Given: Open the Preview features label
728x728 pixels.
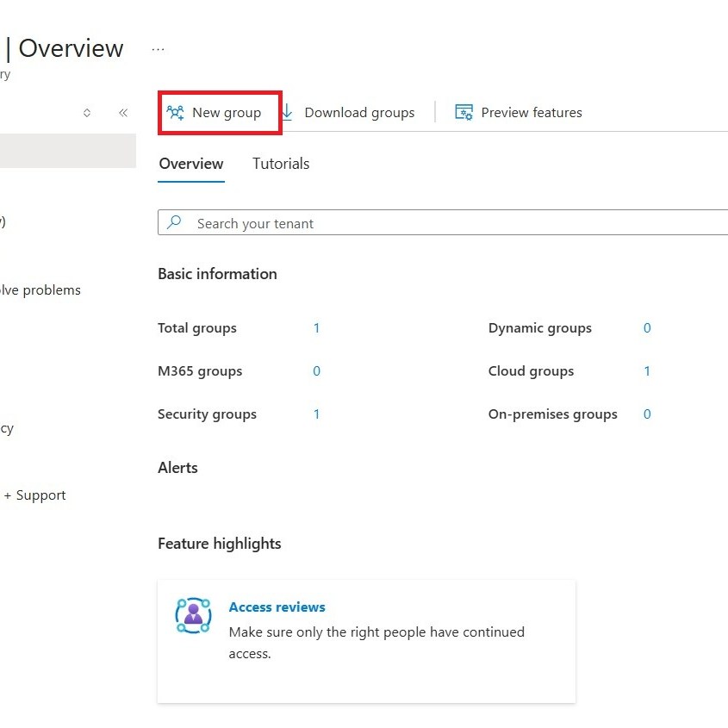Looking at the screenshot, I should 532,113.
